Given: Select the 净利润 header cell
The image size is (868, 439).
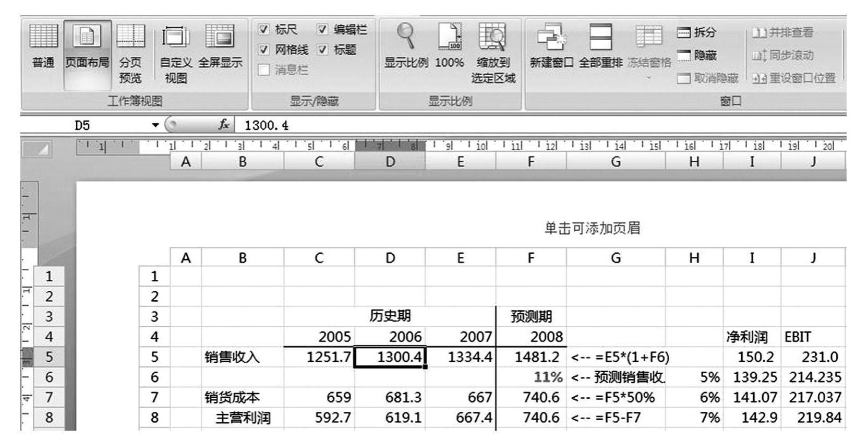Looking at the screenshot, I should tap(752, 337).
